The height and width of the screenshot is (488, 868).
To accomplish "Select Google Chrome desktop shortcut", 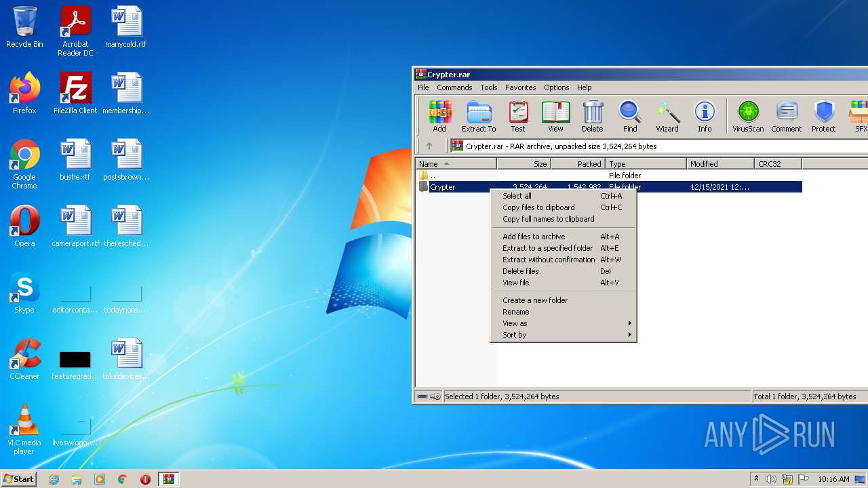I will click(24, 164).
